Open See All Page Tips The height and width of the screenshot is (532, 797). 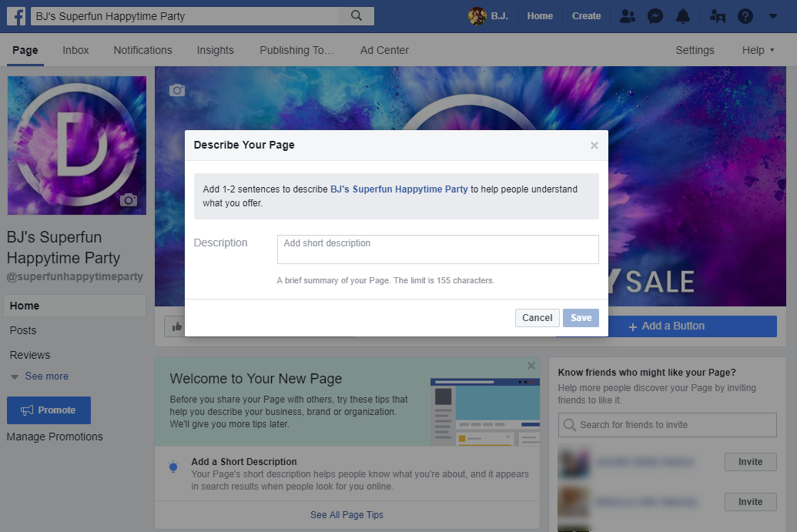coord(347,514)
